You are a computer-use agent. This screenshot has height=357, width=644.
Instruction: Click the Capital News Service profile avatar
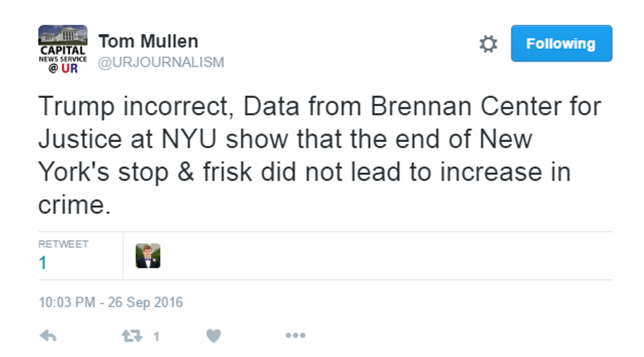coord(62,49)
